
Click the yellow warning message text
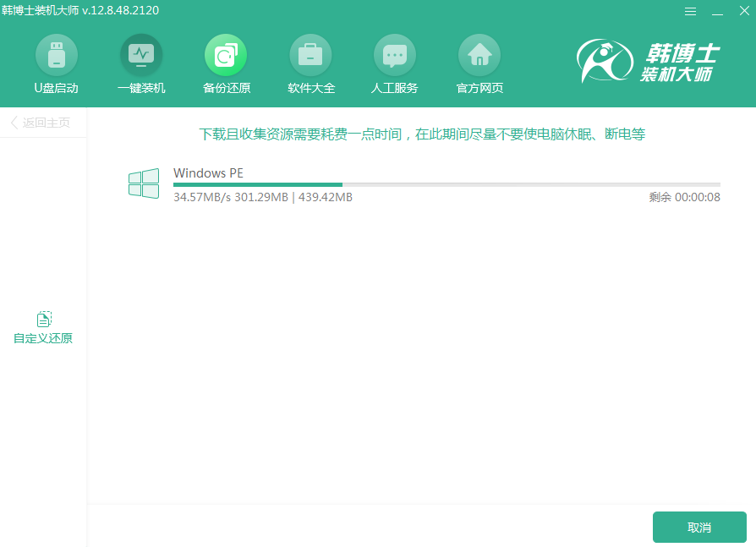coord(422,134)
